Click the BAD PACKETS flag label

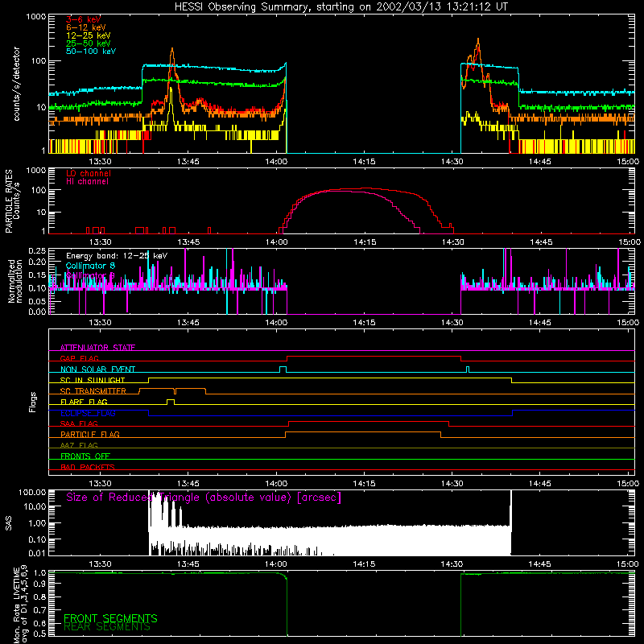88,467
